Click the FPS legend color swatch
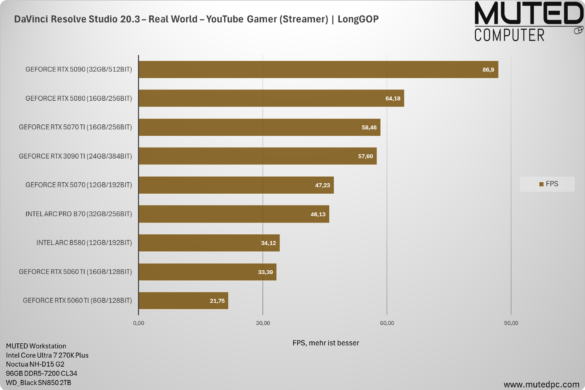Viewport: 585px width, 390px height. tap(541, 184)
